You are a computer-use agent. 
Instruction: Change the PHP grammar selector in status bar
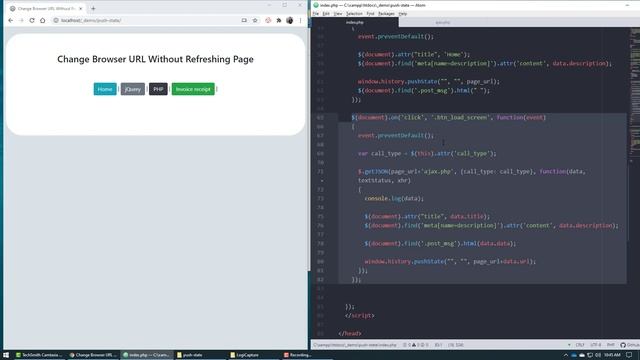(611, 345)
